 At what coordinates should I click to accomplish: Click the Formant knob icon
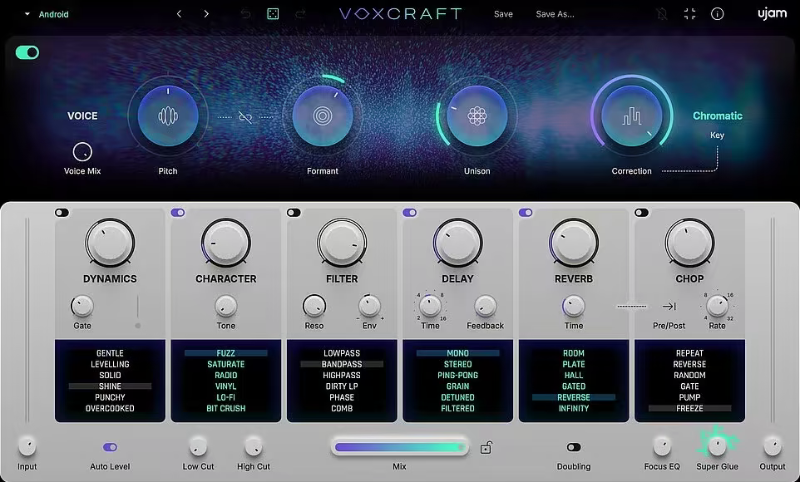pos(322,116)
